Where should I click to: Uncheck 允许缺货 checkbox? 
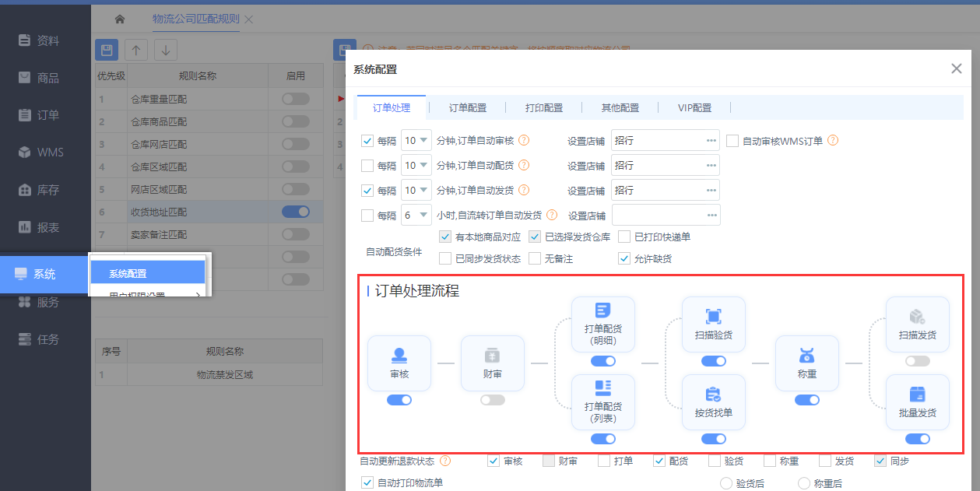point(624,258)
